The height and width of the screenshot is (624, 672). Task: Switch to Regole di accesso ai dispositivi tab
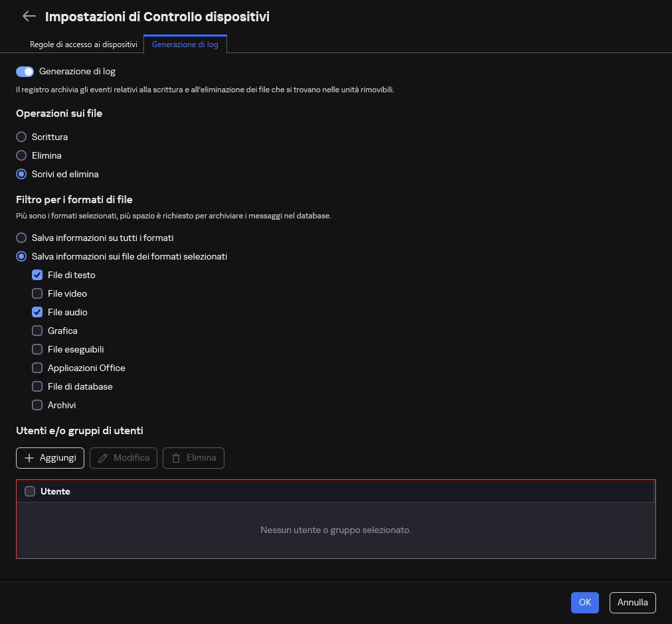[84, 44]
